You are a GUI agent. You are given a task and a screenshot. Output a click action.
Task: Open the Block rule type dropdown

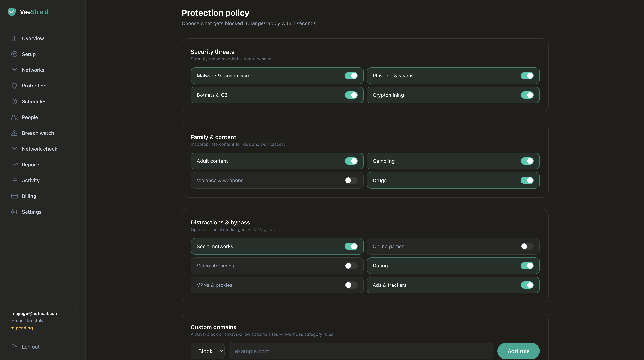(x=207, y=351)
